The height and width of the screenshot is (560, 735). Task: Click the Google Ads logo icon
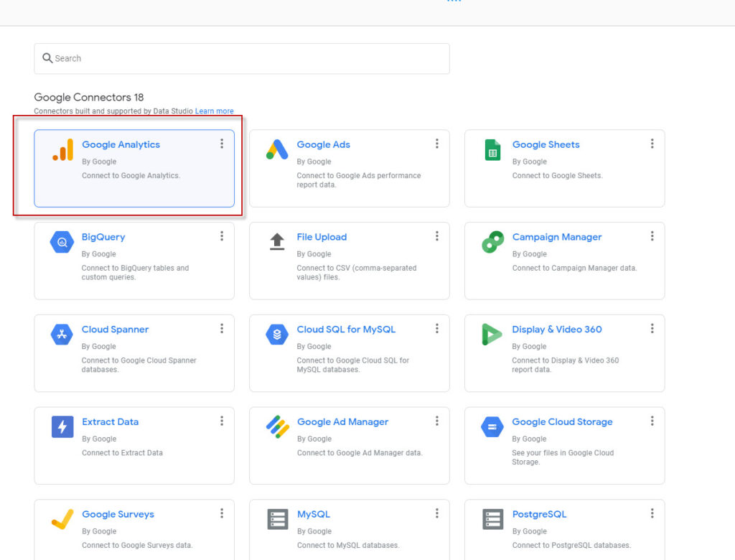coord(277,149)
